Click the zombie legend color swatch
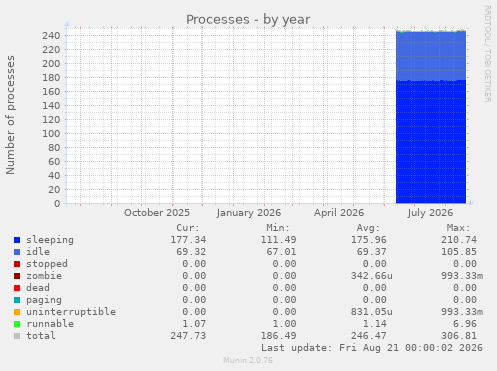The height and width of the screenshot is (371, 497). coord(17,276)
